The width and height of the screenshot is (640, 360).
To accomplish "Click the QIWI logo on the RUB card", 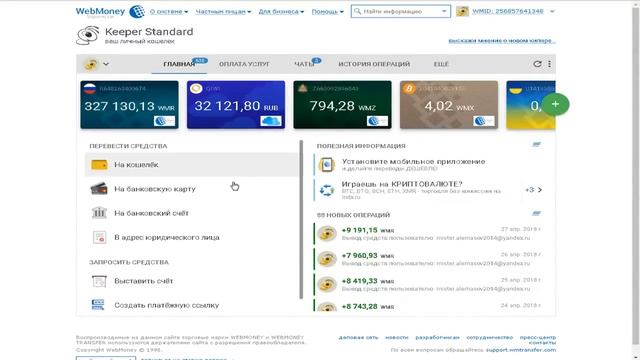I will click(196, 89).
